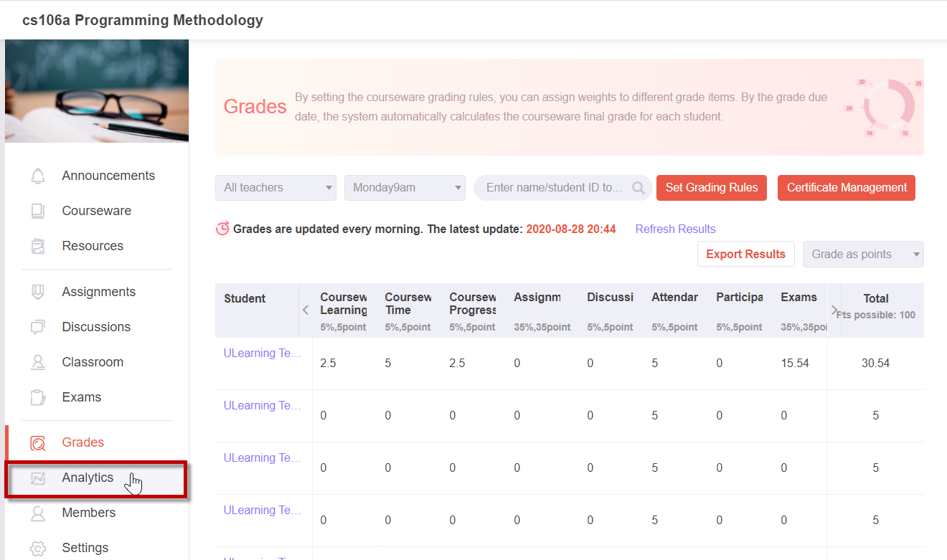Click the Set Grading Rules button
947x560 pixels.
[712, 188]
